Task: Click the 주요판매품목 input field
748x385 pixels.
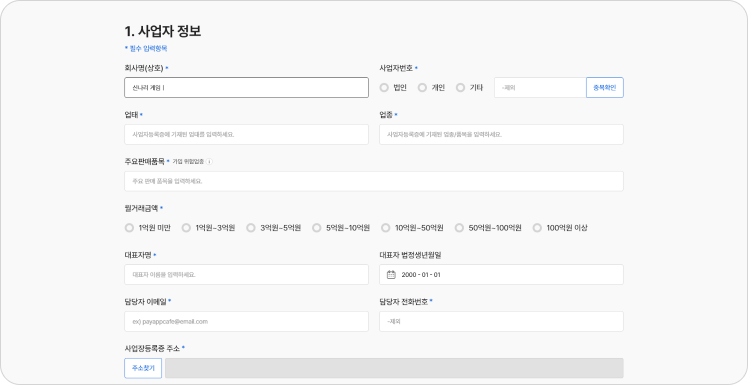Action: click(x=374, y=181)
